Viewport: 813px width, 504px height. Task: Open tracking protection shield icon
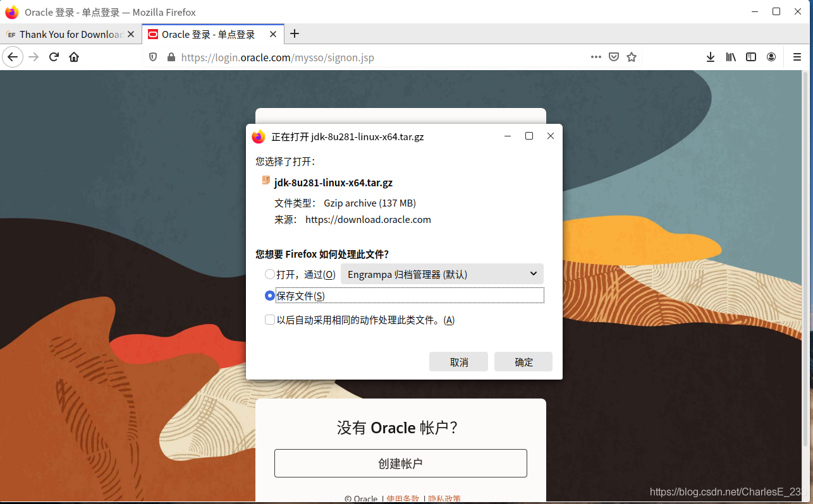(153, 57)
